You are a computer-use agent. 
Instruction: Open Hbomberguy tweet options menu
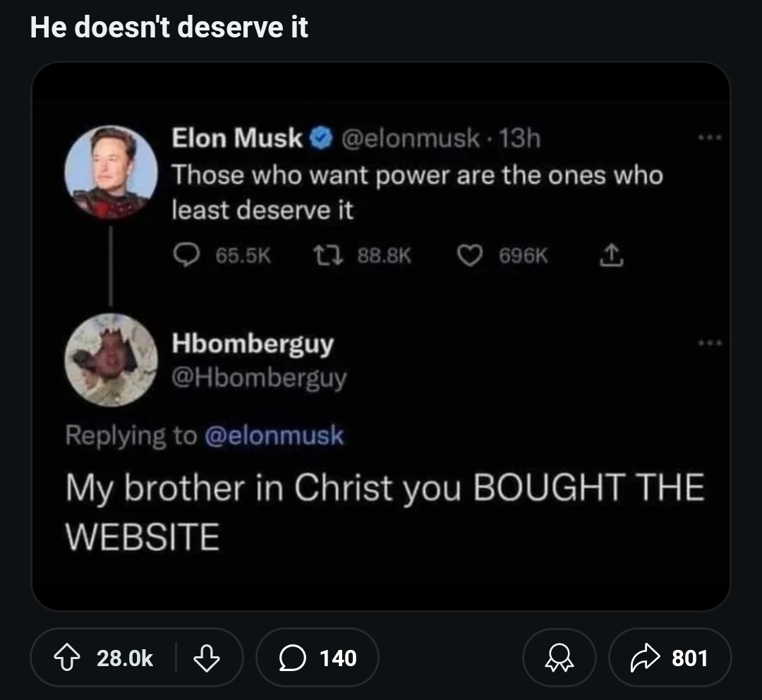[x=710, y=344]
